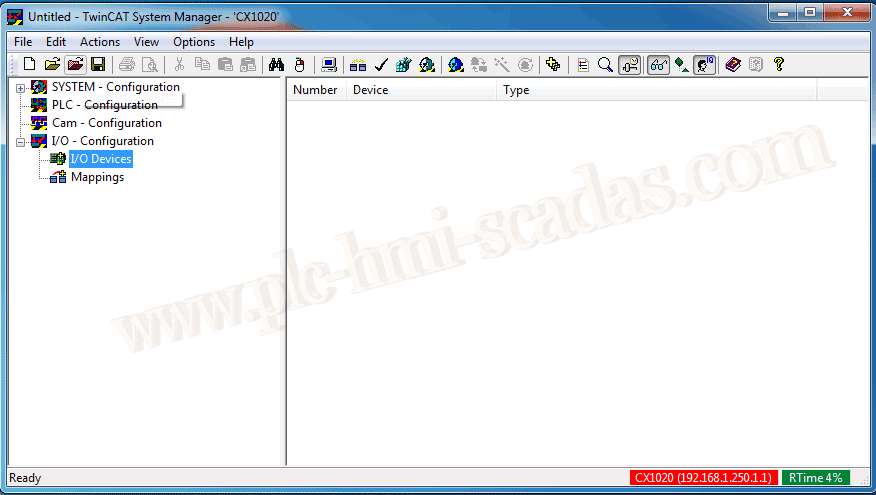This screenshot has height=495, width=876.
Task: Click the New document toolbar icon
Action: [x=29, y=65]
